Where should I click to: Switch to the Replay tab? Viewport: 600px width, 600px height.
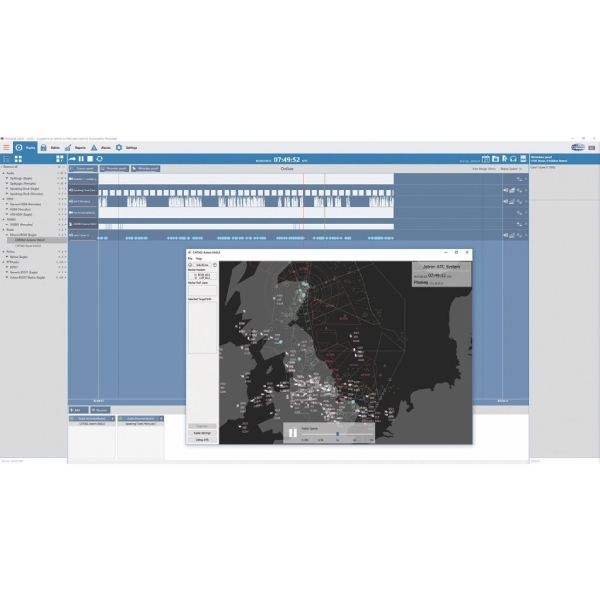(x=25, y=147)
